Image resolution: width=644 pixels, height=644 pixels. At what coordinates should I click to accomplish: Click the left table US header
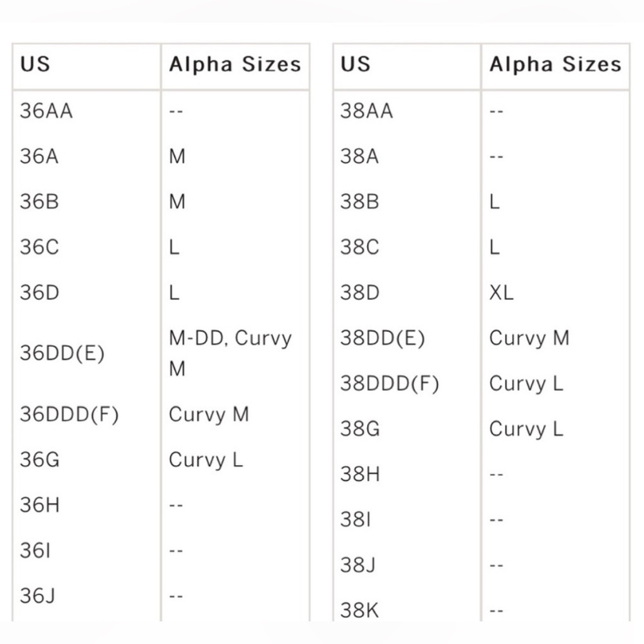tap(35, 64)
